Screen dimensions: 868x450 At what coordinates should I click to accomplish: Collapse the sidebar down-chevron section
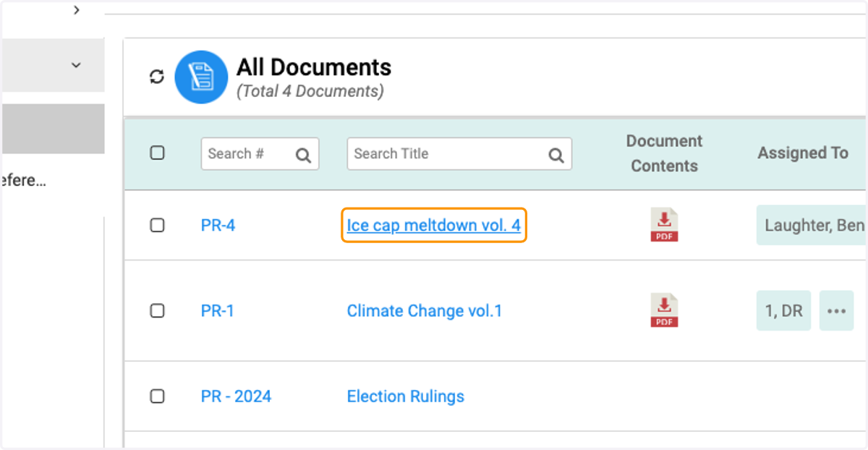(76, 65)
